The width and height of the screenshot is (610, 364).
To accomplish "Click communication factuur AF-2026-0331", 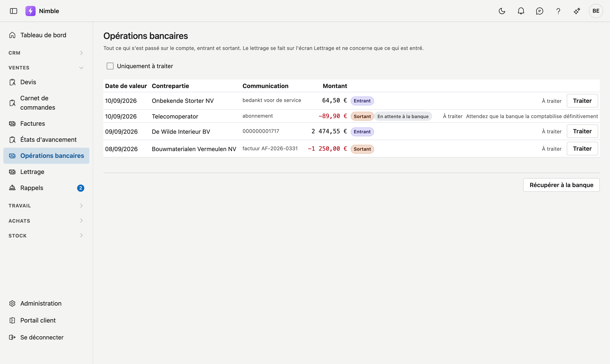I will (270, 149).
